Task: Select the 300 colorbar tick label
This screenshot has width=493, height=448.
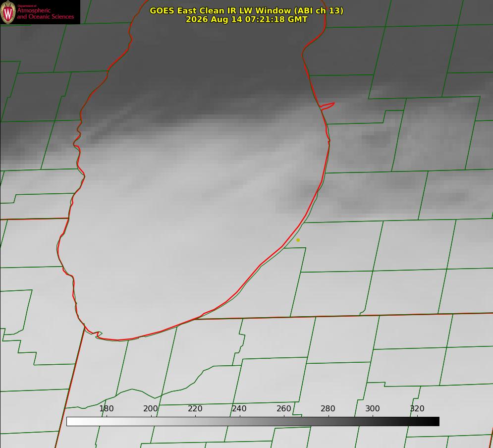Action: [x=373, y=408]
